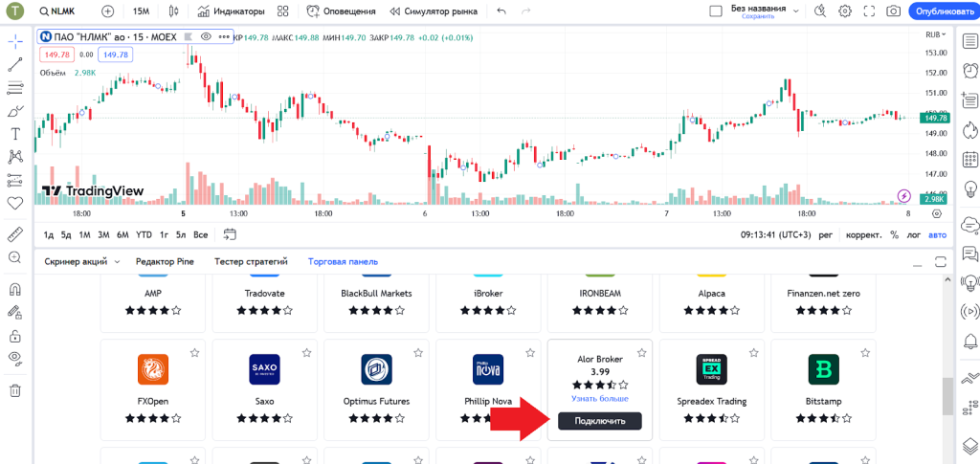This screenshot has width=980, height=464.
Task: Toggle stay in drawing mode
Action: point(15,312)
